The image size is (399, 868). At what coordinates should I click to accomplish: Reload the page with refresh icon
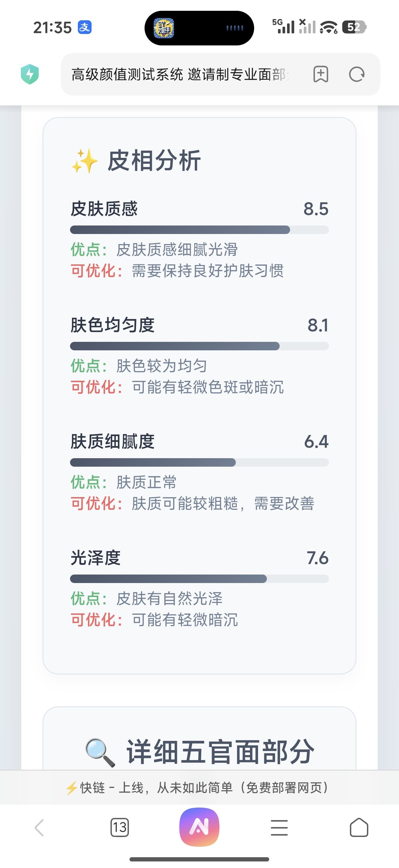[356, 74]
